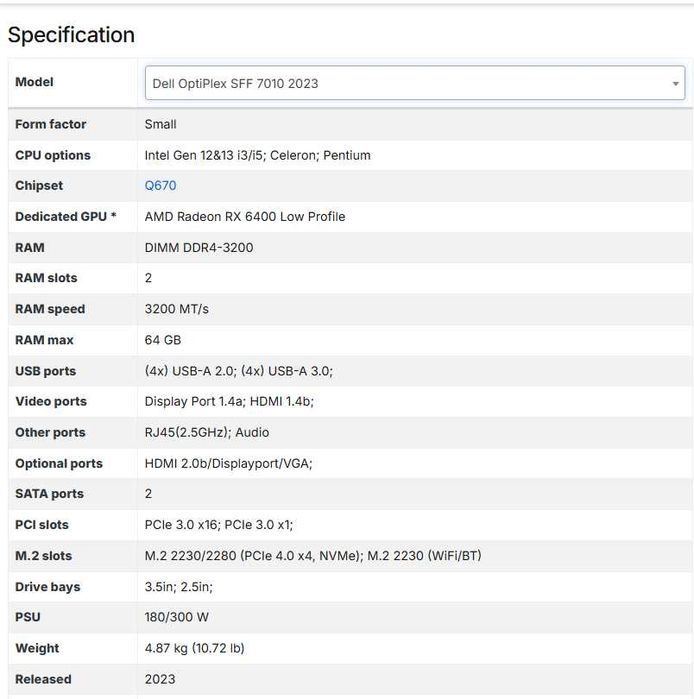Click the 'SATA ports' label
Image resolution: width=694 pixels, height=699 pixels.
pyautogui.click(x=49, y=493)
